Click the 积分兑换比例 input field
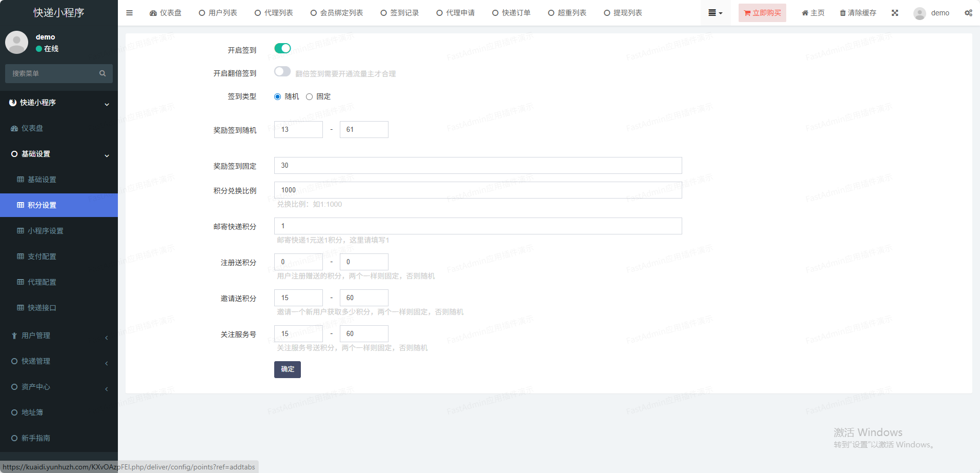This screenshot has height=473, width=980. pyautogui.click(x=478, y=190)
